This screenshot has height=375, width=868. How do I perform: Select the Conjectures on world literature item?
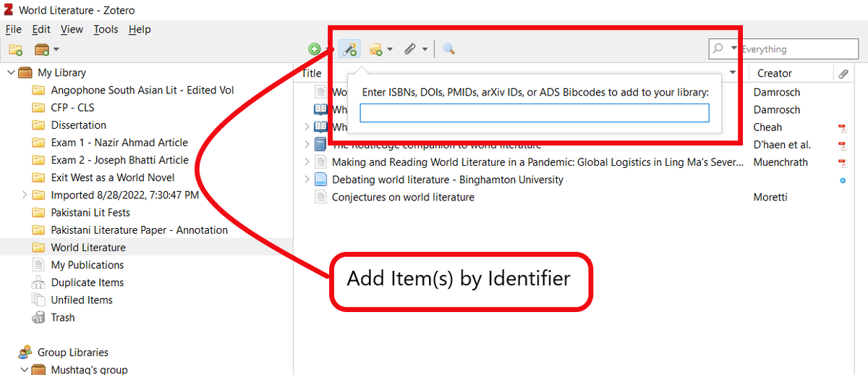pos(403,197)
